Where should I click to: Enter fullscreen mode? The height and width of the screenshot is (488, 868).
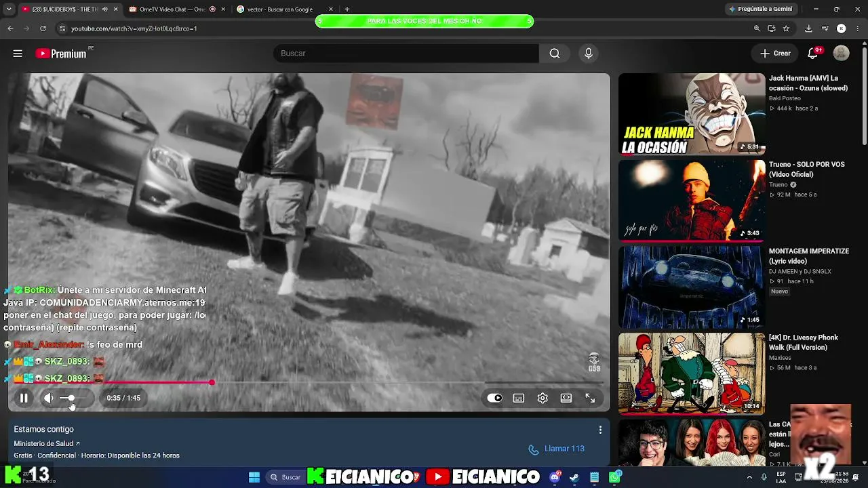pos(590,398)
